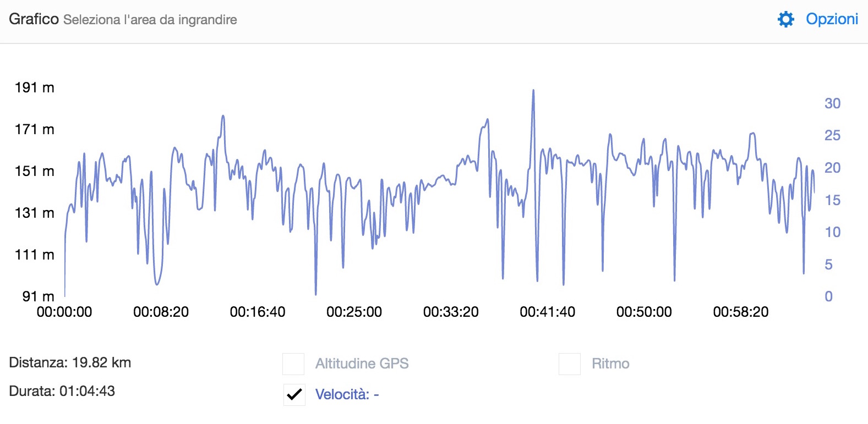
Task: Click the Ritmo label text
Action: click(x=610, y=364)
